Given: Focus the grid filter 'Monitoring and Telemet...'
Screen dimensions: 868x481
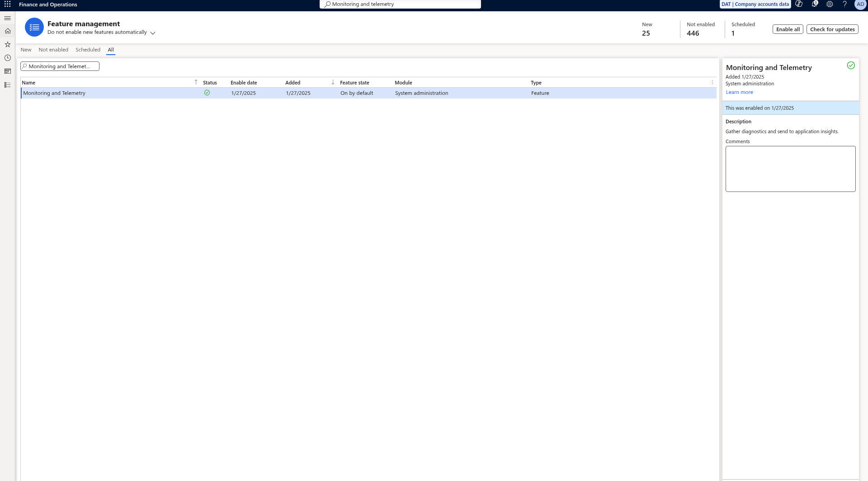Looking at the screenshot, I should [x=60, y=66].
